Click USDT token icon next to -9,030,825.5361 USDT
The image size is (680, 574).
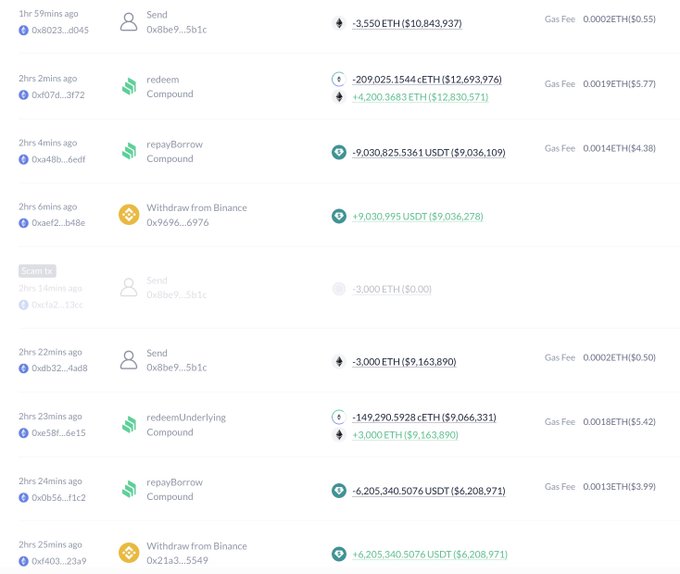(339, 152)
